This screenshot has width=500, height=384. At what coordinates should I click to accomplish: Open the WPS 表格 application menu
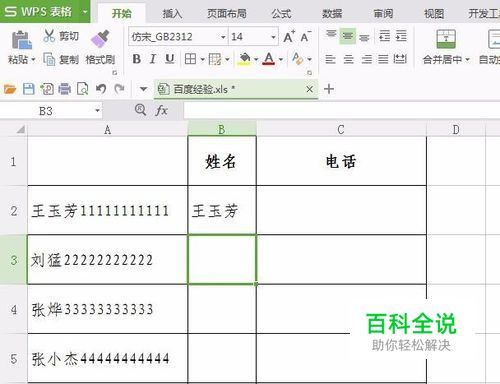pos(45,11)
